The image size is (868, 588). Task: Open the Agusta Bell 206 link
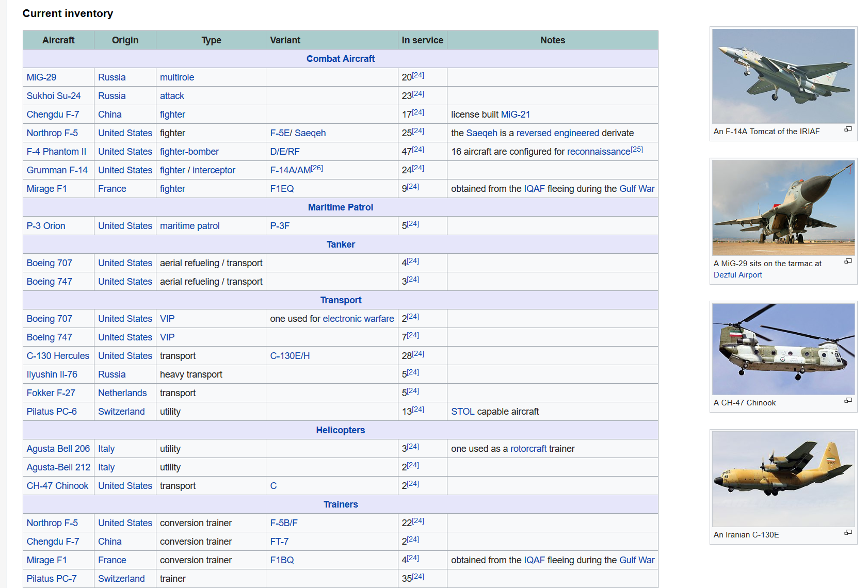coord(58,449)
